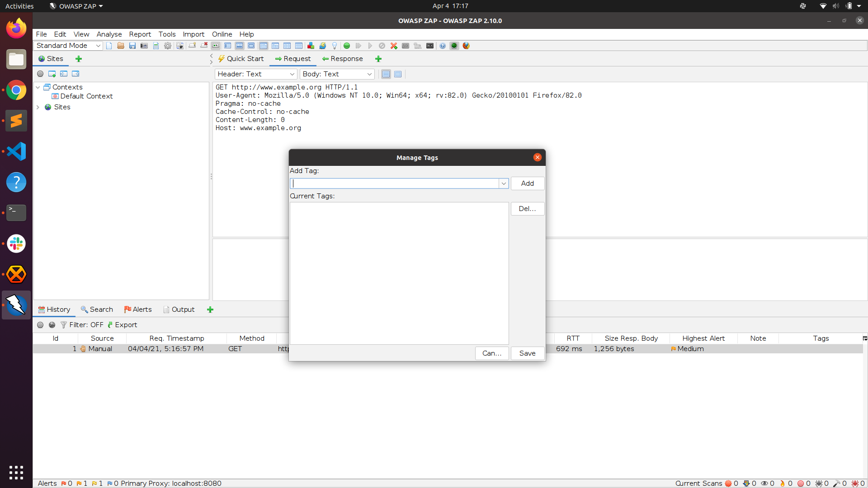Open the Session Snapshot camera icon

[x=144, y=46]
